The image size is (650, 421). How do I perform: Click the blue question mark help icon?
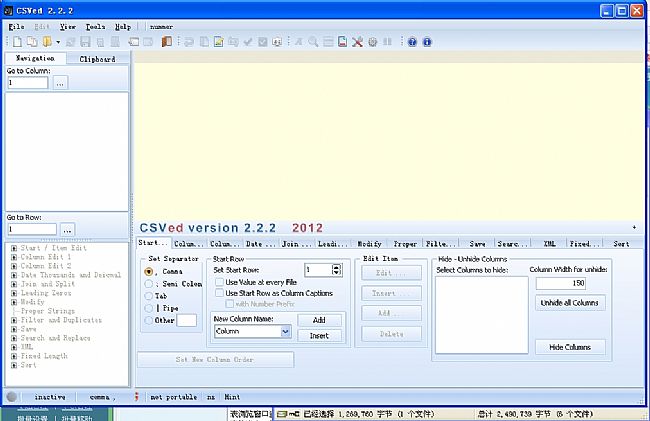(412, 42)
